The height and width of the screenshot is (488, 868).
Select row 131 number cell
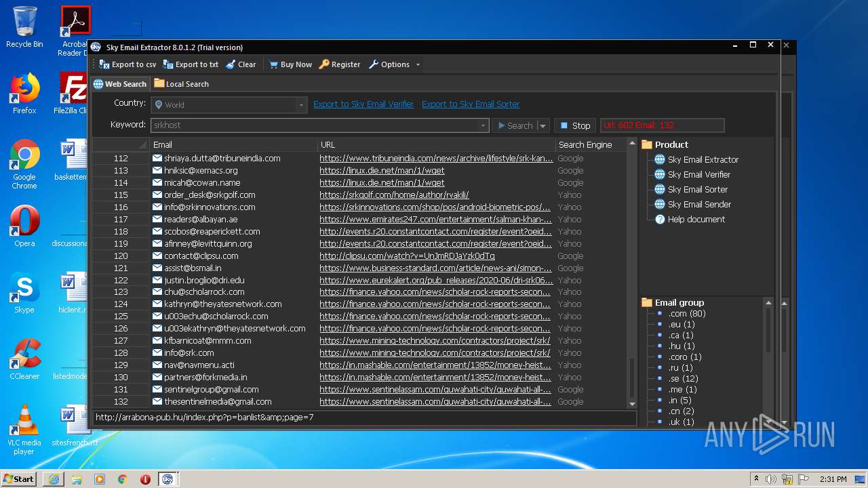click(121, 389)
